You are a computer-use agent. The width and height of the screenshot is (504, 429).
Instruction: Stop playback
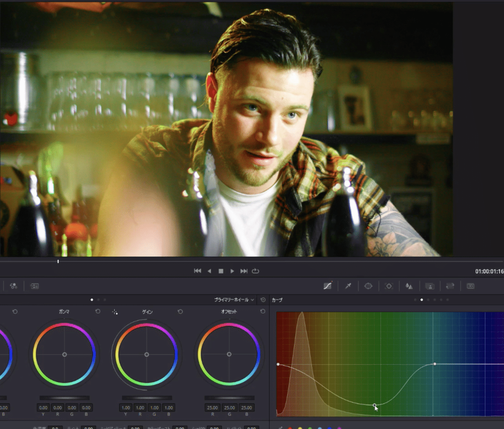[221, 271]
